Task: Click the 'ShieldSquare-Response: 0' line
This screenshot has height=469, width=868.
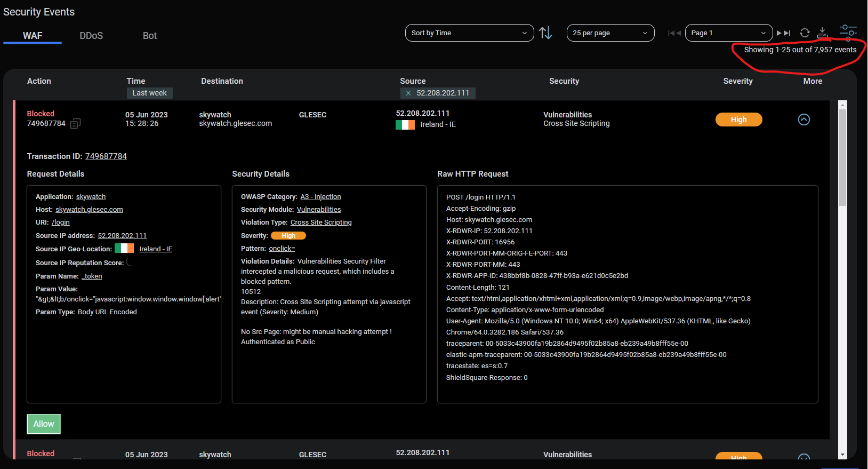Action: (487, 378)
